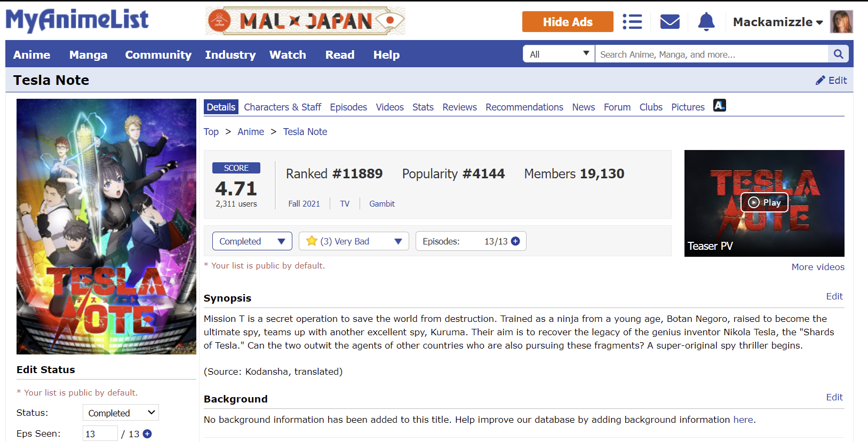Open the notifications bell icon

pyautogui.click(x=706, y=22)
